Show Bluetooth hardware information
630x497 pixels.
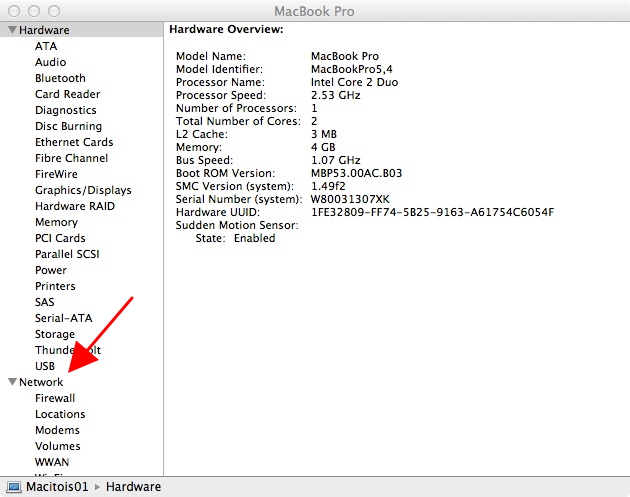[x=60, y=78]
